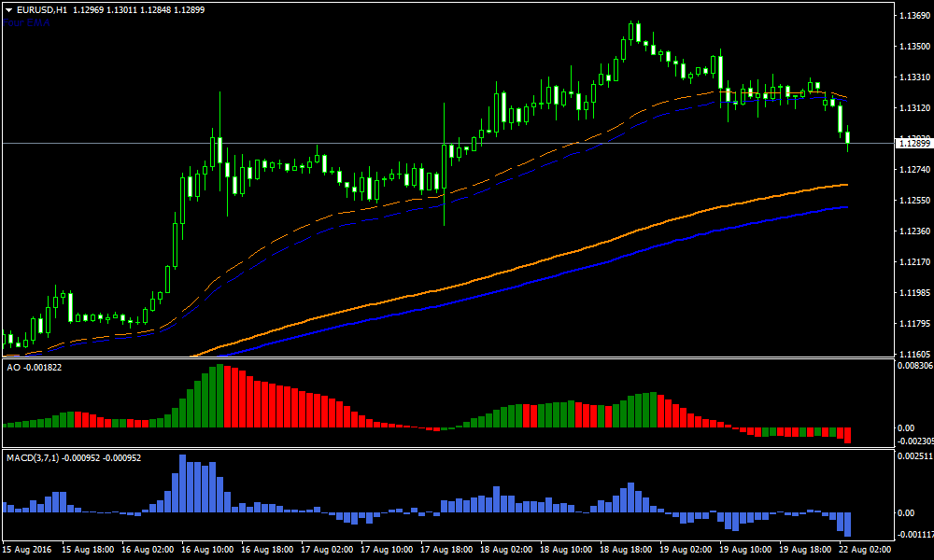Image resolution: width=934 pixels, height=560 pixels.
Task: Click the last red AO bar at right edge
Action: (x=848, y=435)
